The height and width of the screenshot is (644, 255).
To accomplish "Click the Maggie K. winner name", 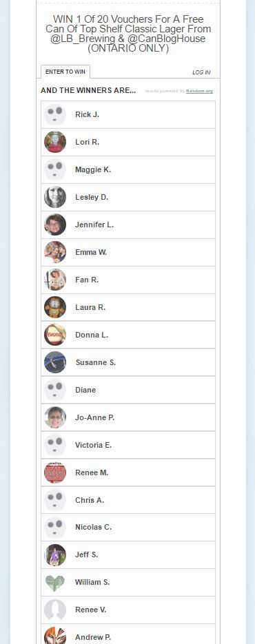I will click(93, 169).
